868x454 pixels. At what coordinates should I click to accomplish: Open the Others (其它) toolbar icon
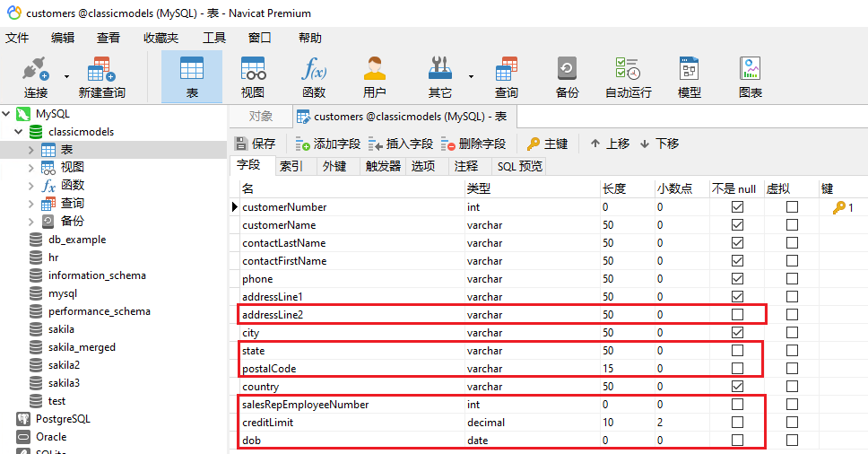440,77
